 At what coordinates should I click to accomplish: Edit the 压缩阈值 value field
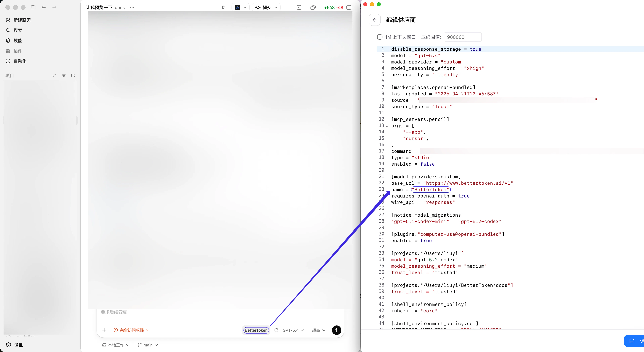(463, 37)
